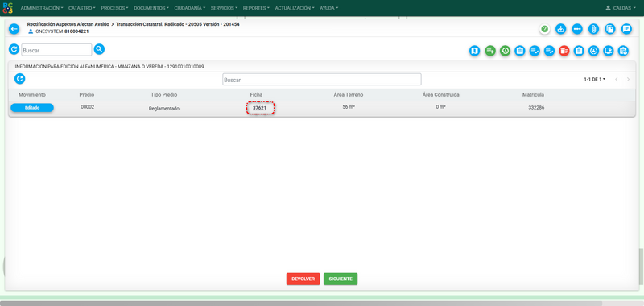Viewport: 644px width, 306px height.
Task: Click the Área Construida column header
Action: pyautogui.click(x=440, y=95)
